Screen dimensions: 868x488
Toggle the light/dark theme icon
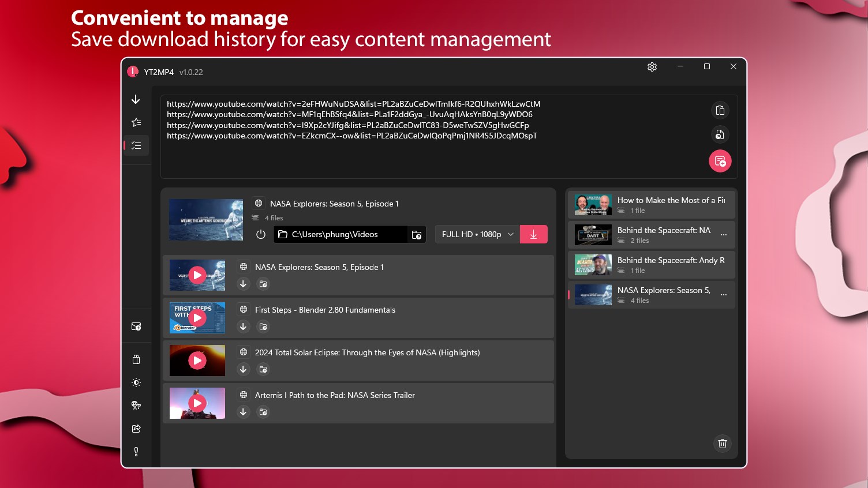(136, 382)
